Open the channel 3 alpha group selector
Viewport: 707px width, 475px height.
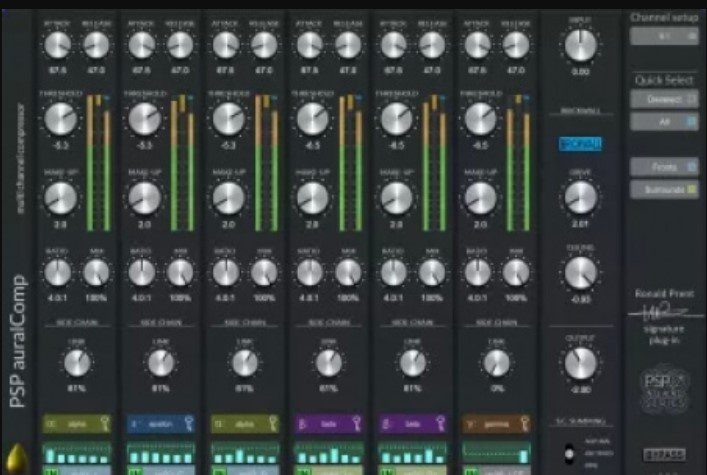pos(245,424)
